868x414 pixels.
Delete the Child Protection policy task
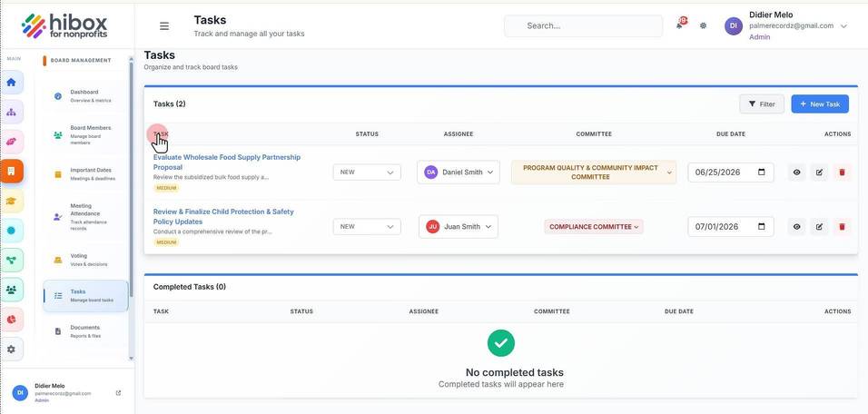pos(842,226)
